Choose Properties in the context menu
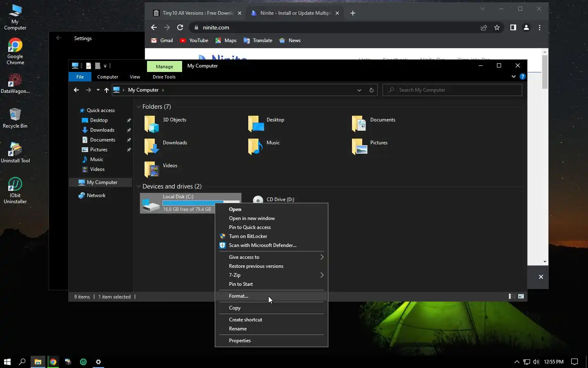This screenshot has height=368, width=588. pos(271,341)
